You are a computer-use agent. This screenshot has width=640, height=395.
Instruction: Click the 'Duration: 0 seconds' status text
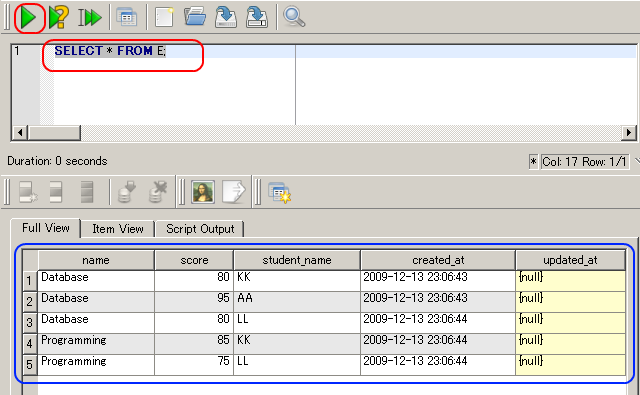tap(57, 161)
